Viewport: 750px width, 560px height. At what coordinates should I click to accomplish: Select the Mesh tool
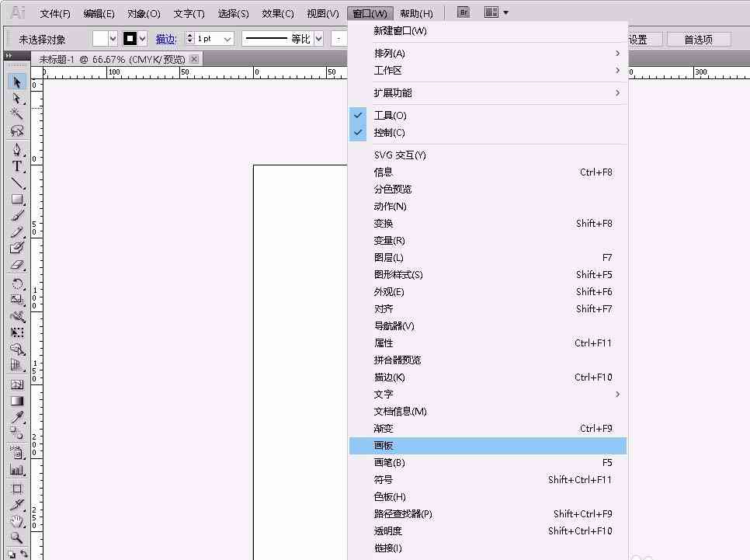pos(17,384)
